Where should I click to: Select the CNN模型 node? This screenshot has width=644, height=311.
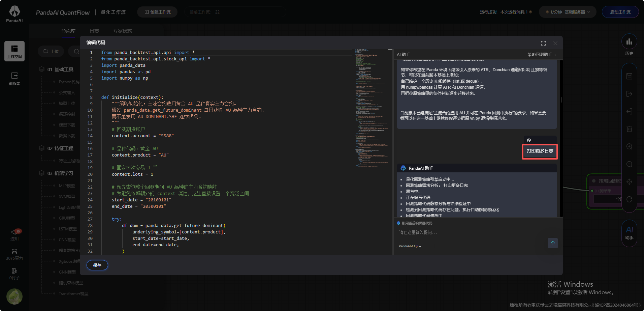[x=67, y=239]
